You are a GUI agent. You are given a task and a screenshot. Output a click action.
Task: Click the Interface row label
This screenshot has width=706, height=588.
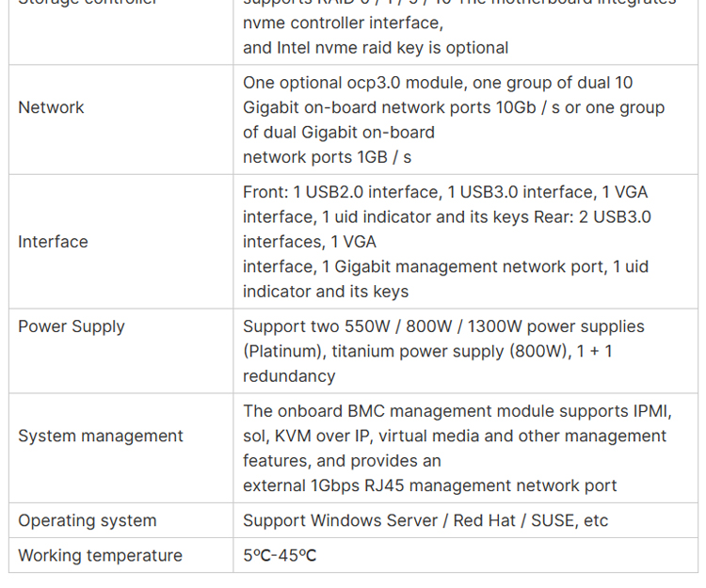coord(53,242)
